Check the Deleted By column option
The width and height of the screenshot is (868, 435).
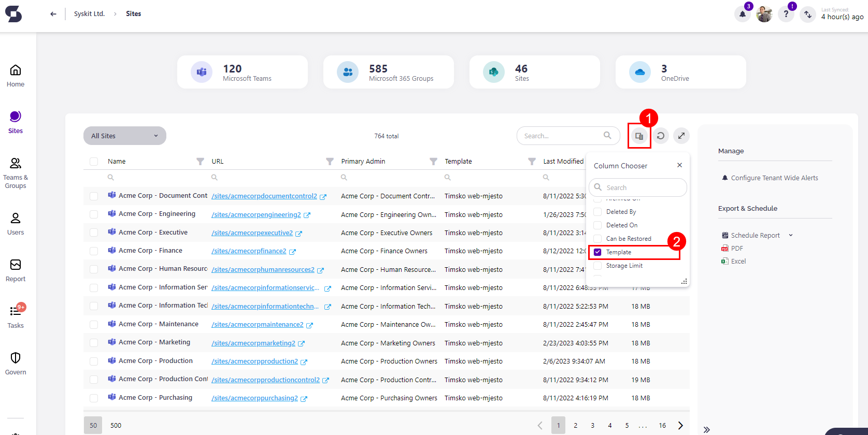point(597,212)
